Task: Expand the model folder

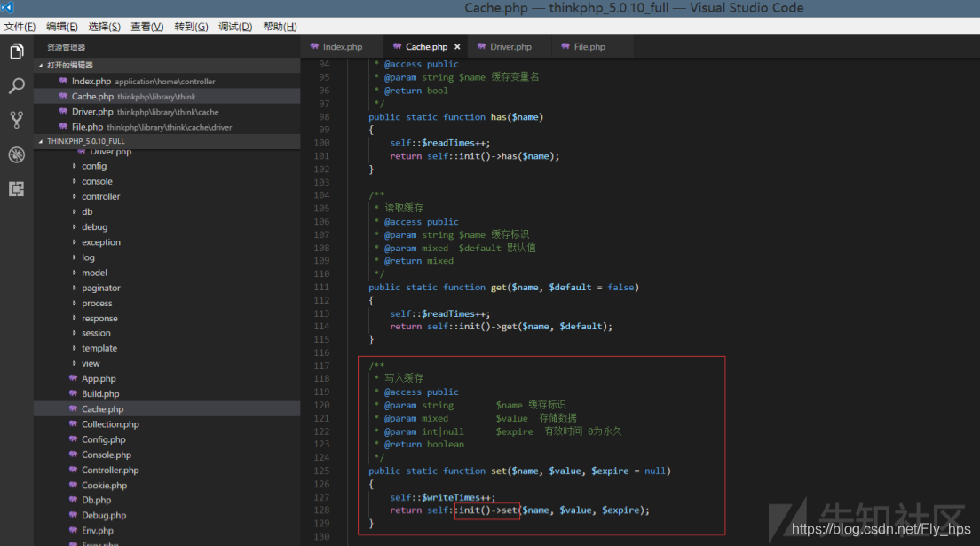Action: click(94, 273)
